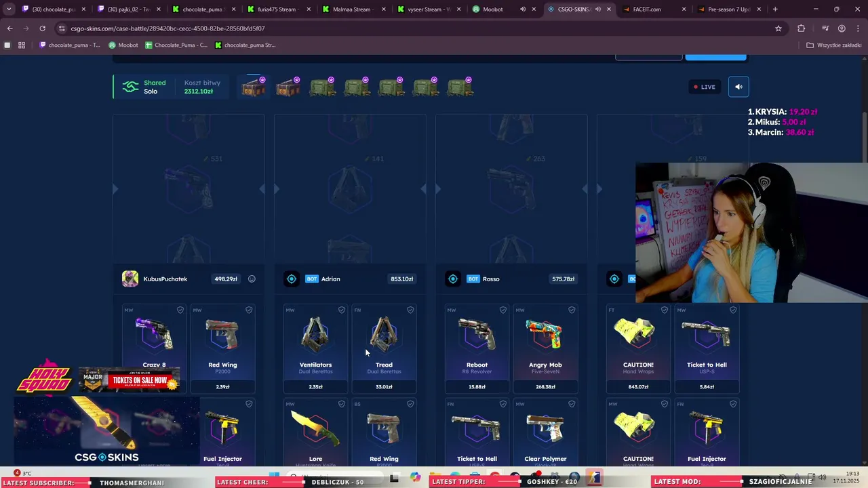Switch to the Malmaa Stream tab
This screenshot has width=868, height=488.
click(353, 9)
